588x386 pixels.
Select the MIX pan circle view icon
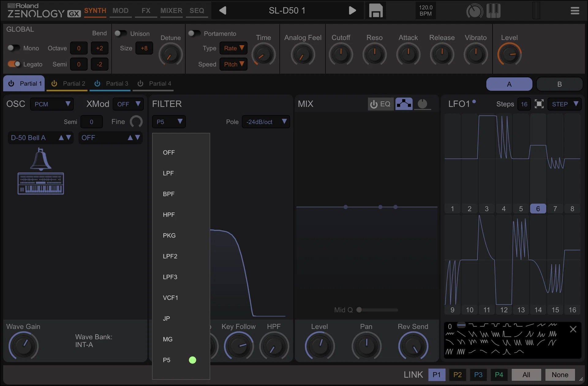tap(422, 104)
